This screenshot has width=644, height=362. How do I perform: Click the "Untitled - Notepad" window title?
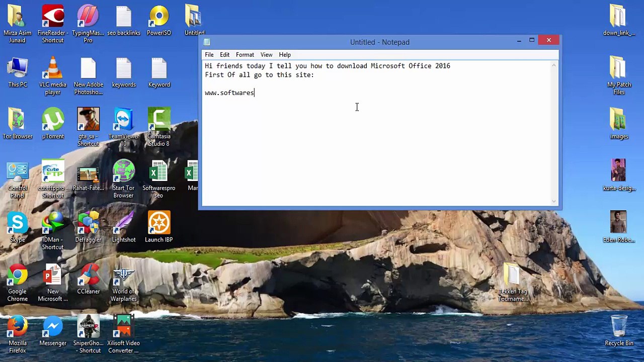coord(380,42)
